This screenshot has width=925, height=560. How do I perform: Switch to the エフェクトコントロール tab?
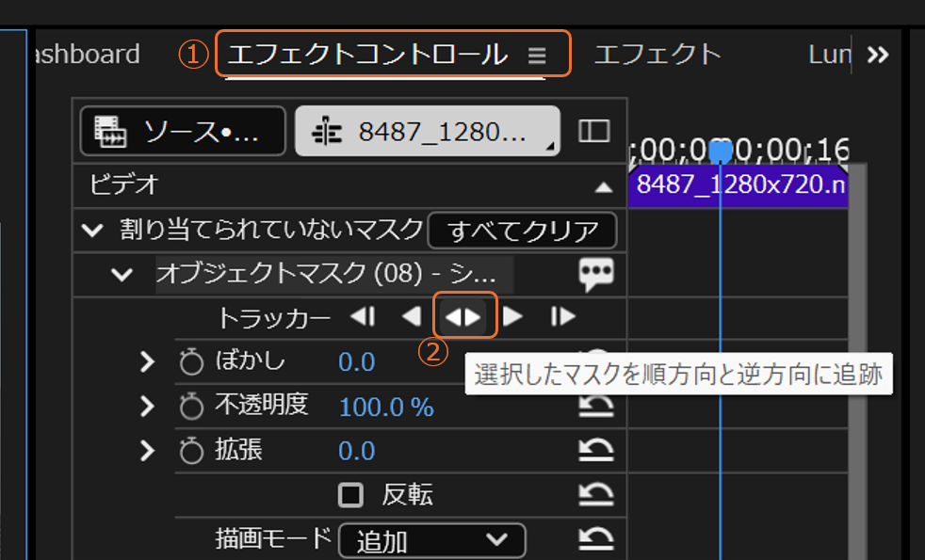point(368,55)
